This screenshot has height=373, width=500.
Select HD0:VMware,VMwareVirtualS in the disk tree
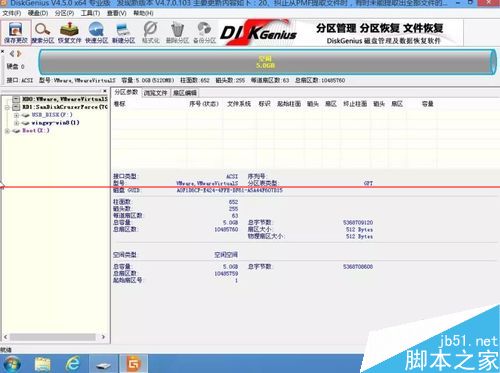click(65, 99)
